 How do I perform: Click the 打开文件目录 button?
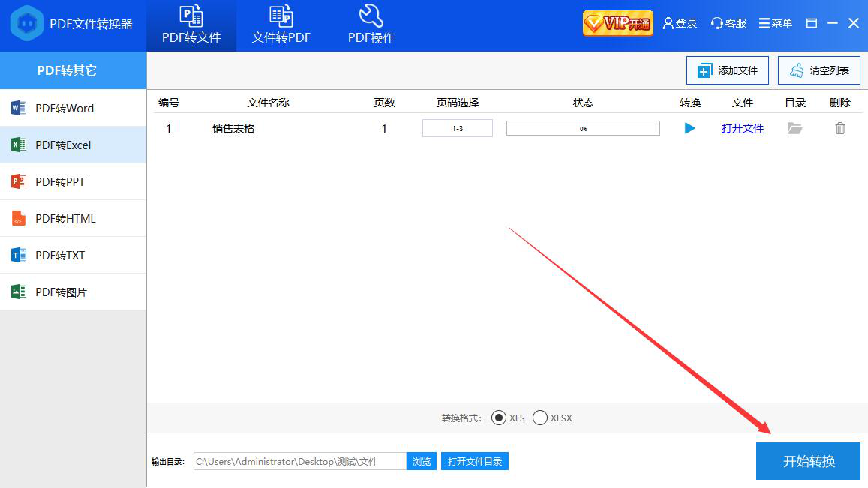(474, 461)
